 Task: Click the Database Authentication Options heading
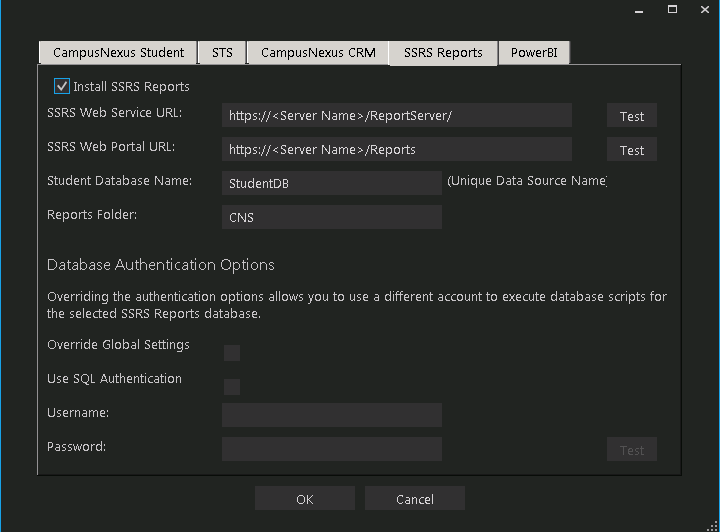click(x=161, y=265)
